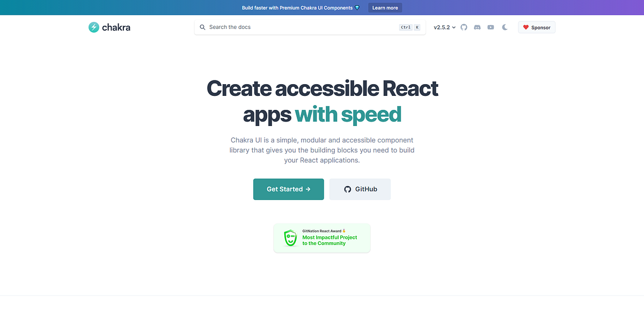This screenshot has width=644, height=314.
Task: Click the Sponsor button
Action: [536, 27]
